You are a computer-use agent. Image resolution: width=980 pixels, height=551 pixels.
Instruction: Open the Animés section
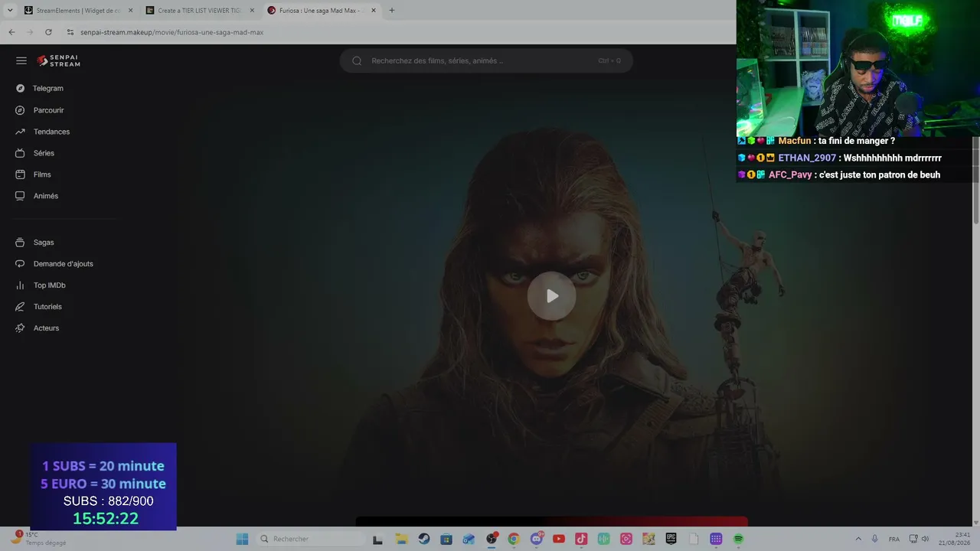46,196
